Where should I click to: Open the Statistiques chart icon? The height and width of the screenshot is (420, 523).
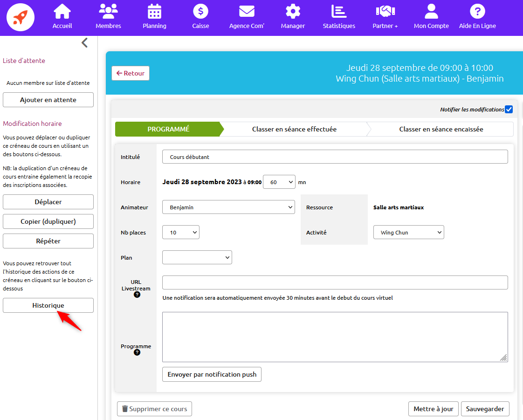coord(339,11)
